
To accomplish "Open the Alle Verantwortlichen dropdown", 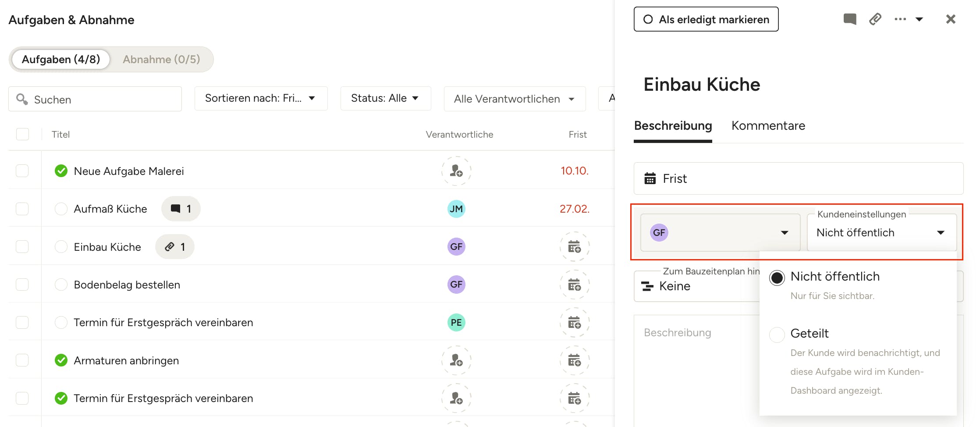I will click(x=514, y=99).
